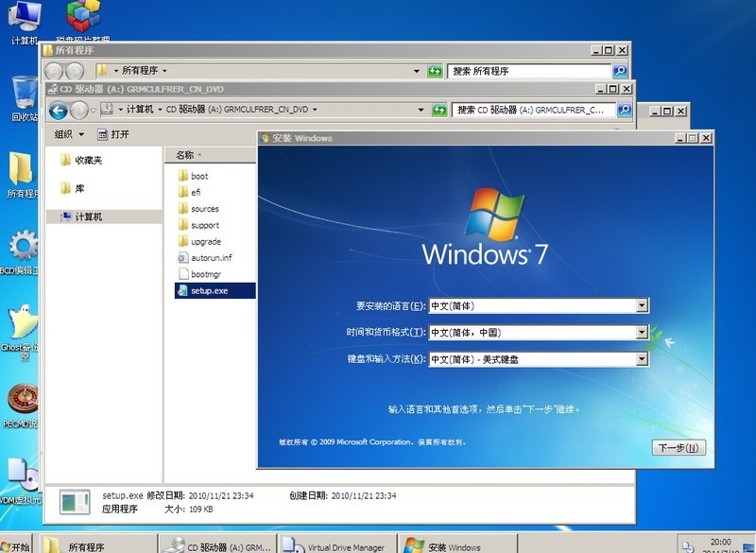Select the bootmgr file

pyautogui.click(x=199, y=274)
